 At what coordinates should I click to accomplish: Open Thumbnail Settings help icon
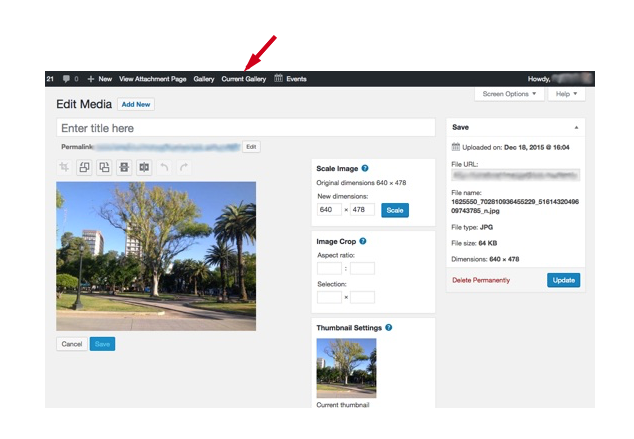tap(389, 327)
